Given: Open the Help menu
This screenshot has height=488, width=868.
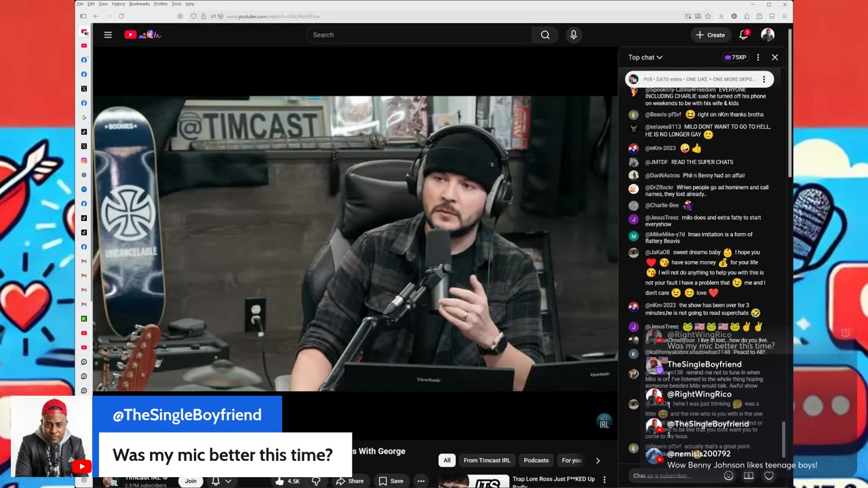Looking at the screenshot, I should 190,4.
